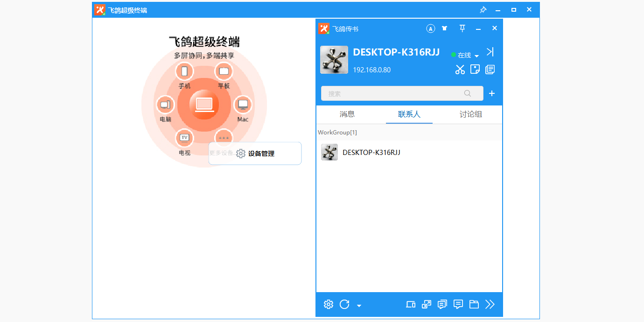Open settings via the bottom gear icon
The image size is (644, 322).
(x=329, y=304)
